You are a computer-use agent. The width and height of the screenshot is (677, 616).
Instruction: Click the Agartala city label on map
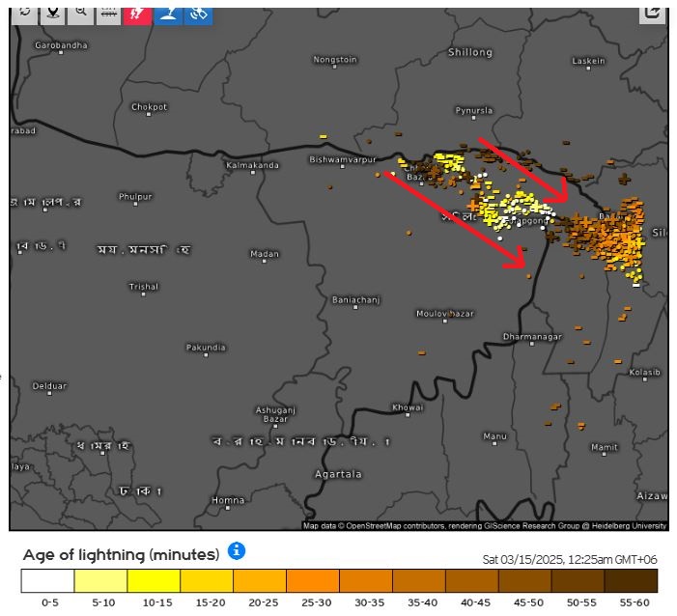(x=338, y=474)
